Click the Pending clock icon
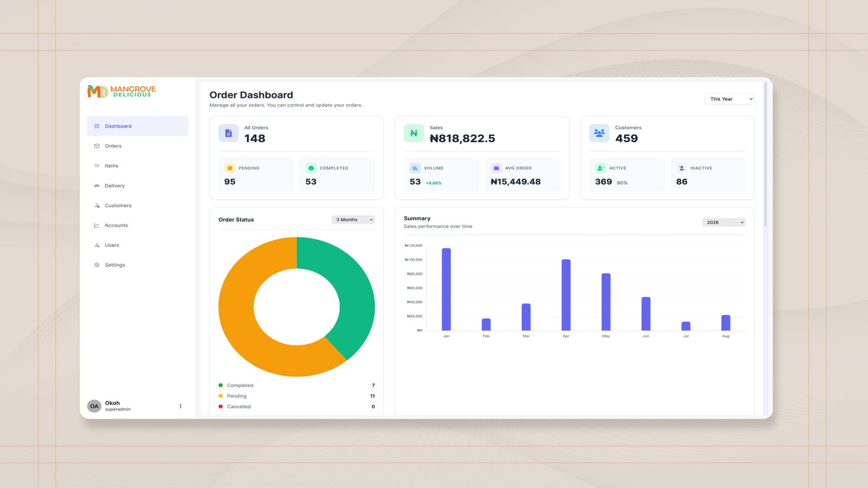 230,168
